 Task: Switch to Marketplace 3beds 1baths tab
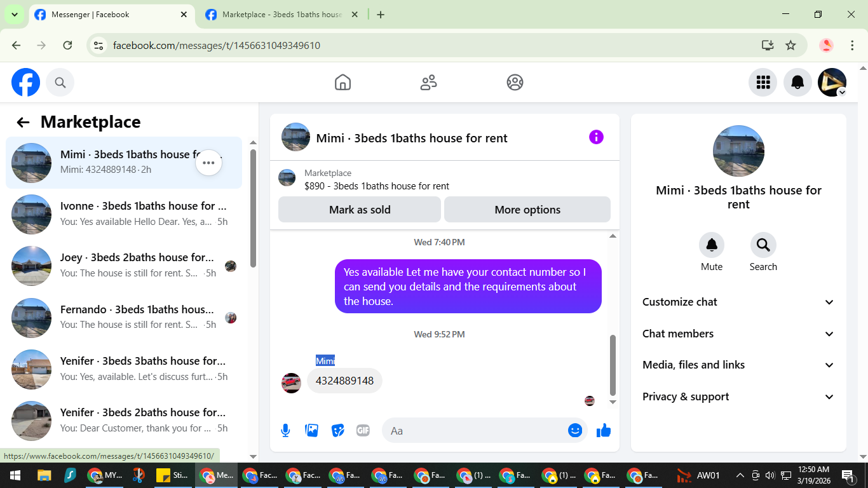pyautogui.click(x=282, y=15)
